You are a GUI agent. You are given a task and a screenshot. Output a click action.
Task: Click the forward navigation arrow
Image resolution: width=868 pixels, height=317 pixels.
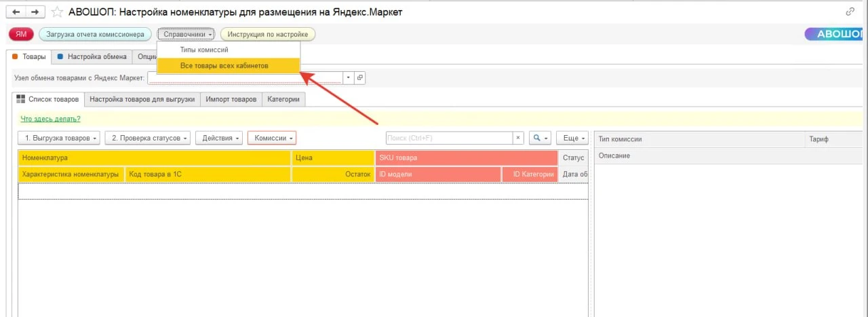click(35, 12)
